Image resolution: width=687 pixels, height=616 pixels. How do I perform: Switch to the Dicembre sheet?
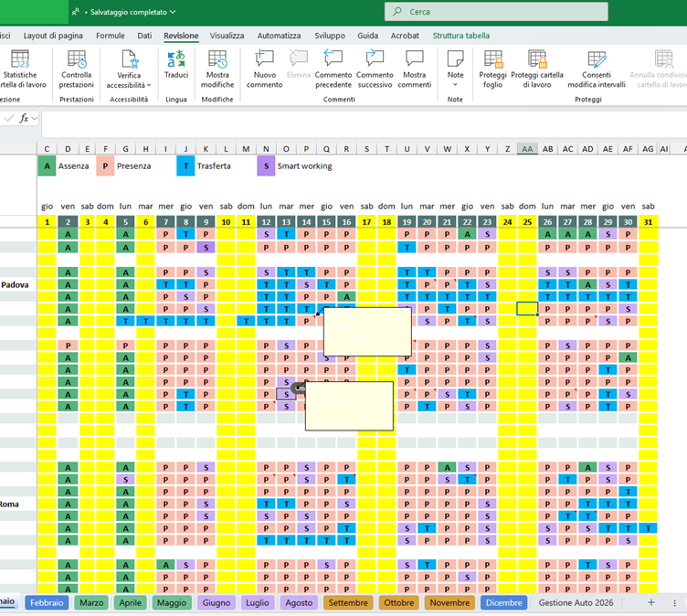[x=504, y=602]
